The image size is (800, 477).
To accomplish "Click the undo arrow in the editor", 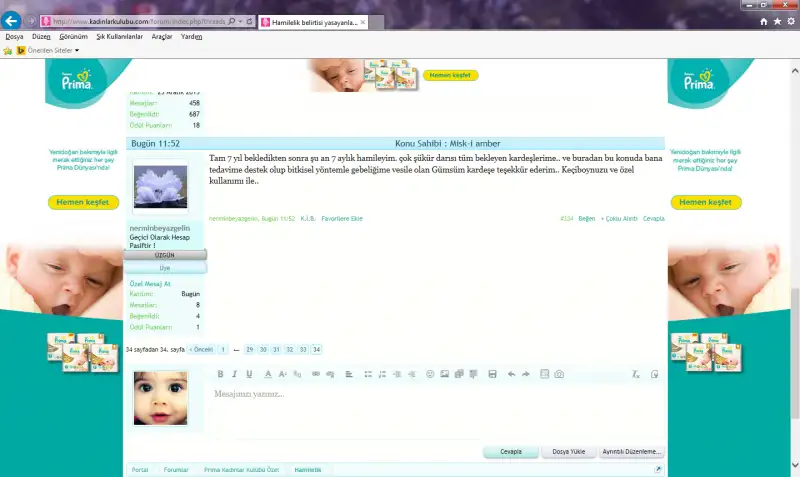I will 511,374.
